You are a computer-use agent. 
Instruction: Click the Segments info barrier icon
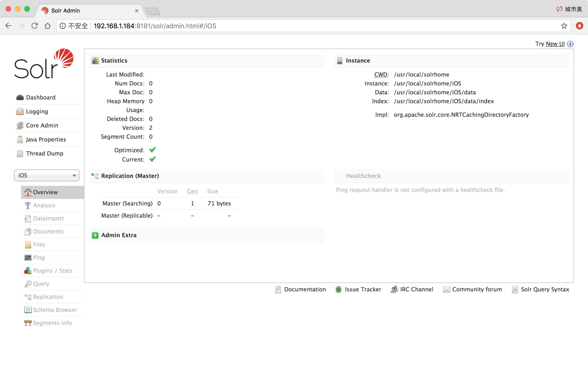[x=28, y=323]
